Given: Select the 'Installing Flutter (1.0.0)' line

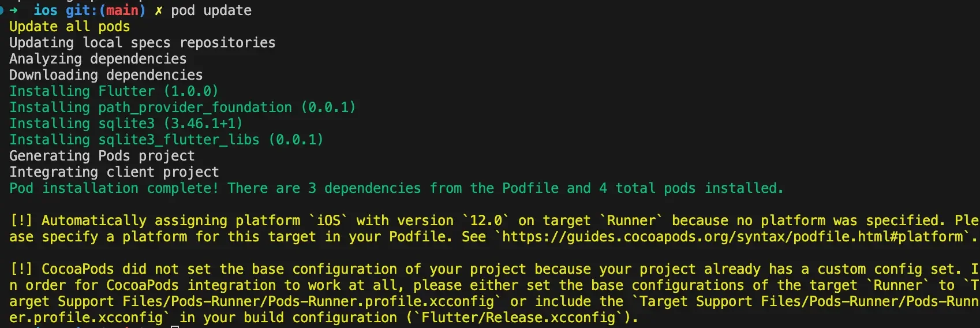Looking at the screenshot, I should (114, 91).
